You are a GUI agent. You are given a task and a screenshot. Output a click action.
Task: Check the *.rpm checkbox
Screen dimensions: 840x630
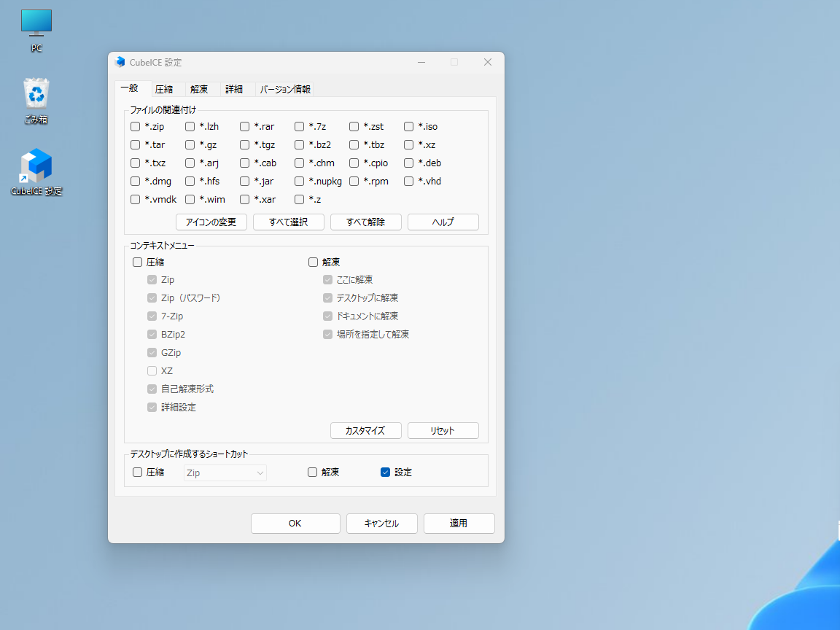(354, 181)
